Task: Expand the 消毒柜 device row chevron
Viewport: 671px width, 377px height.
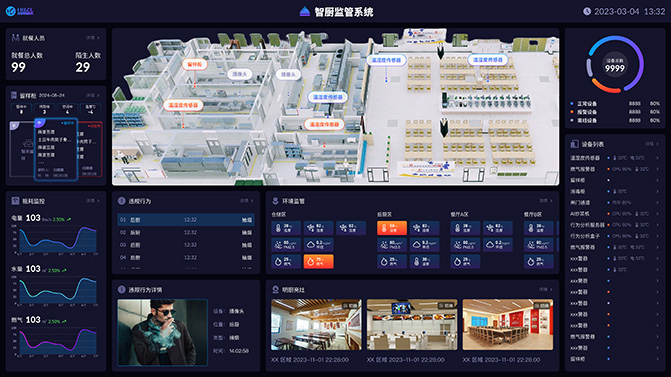Action: [x=658, y=191]
